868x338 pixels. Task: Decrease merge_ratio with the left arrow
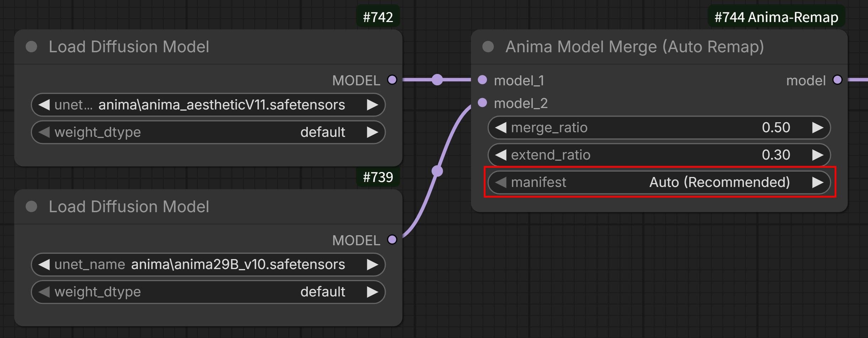click(x=501, y=127)
